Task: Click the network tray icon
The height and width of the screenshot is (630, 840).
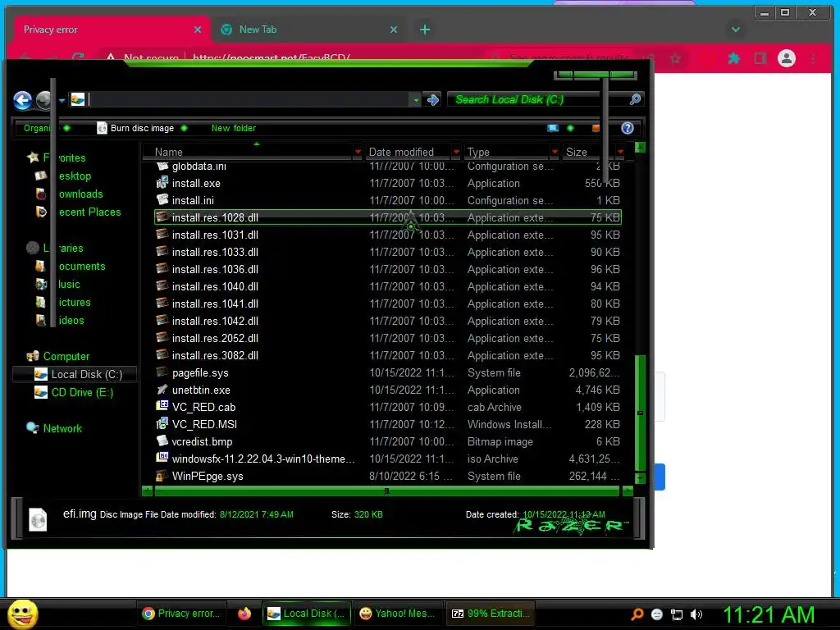Action: [677, 614]
